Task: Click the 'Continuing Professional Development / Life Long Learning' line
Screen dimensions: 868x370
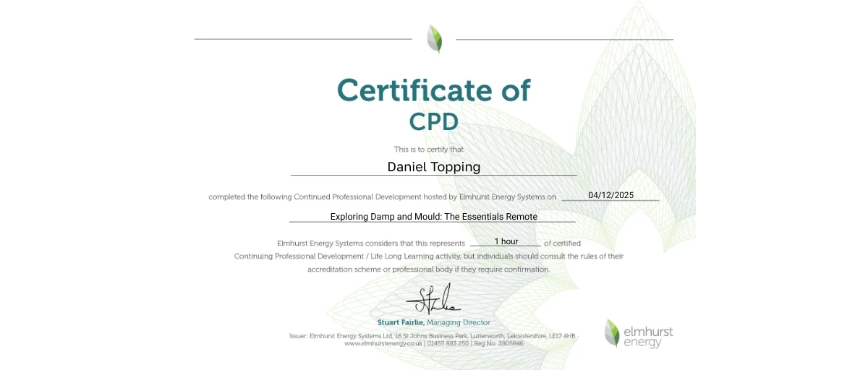Action: click(x=429, y=257)
